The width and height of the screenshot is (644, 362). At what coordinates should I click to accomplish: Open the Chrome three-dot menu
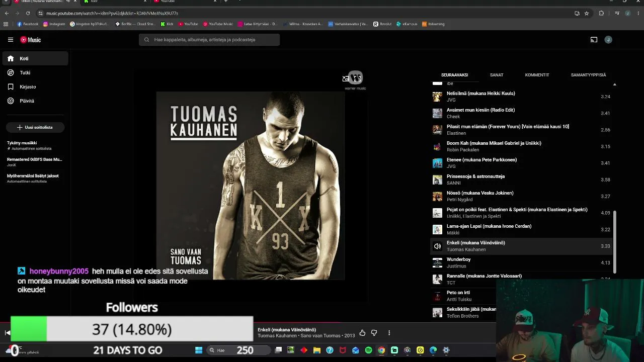[x=638, y=13]
